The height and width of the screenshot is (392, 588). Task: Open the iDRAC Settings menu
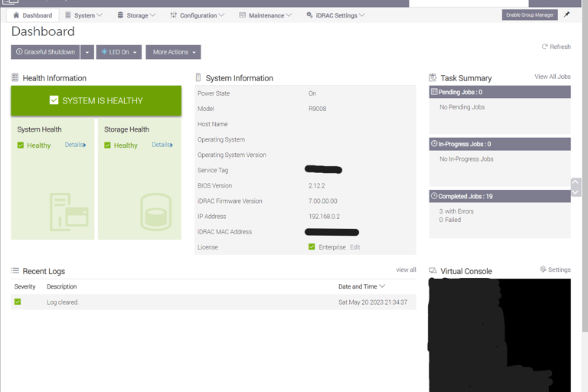[x=335, y=15]
